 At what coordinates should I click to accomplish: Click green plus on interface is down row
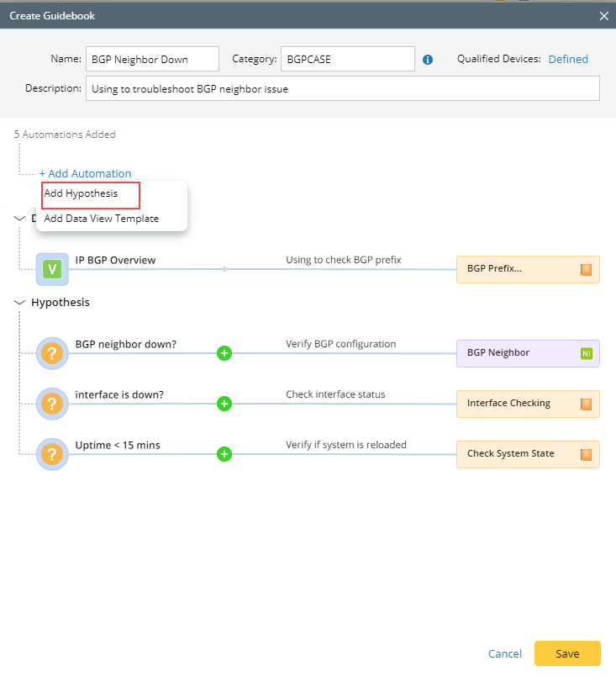[224, 404]
